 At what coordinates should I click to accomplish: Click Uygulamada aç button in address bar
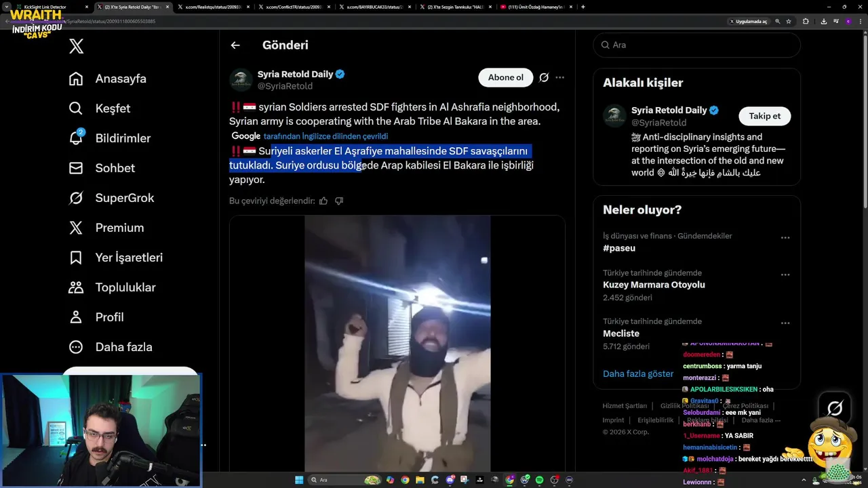tap(748, 21)
